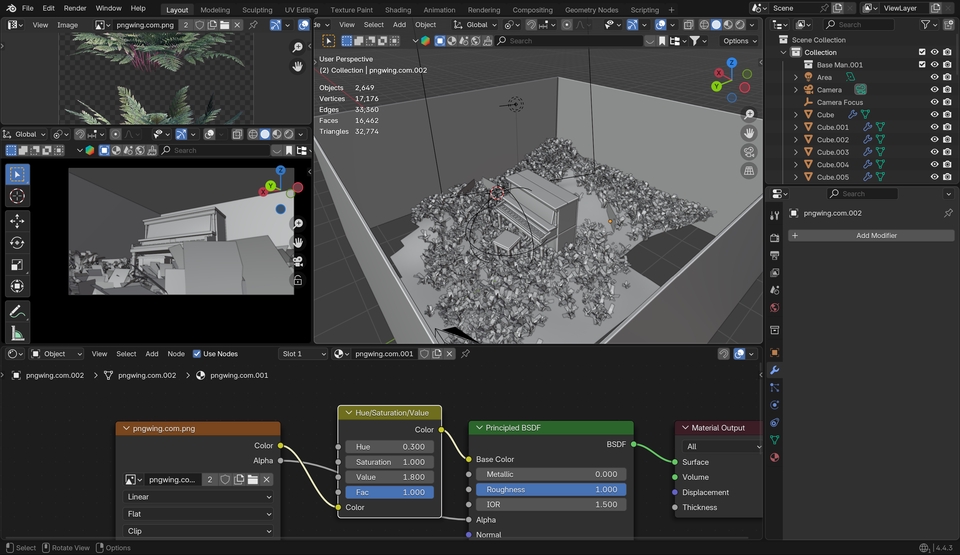This screenshot has height=555, width=960.
Task: Open the Material properties tab icon
Action: coord(774,457)
